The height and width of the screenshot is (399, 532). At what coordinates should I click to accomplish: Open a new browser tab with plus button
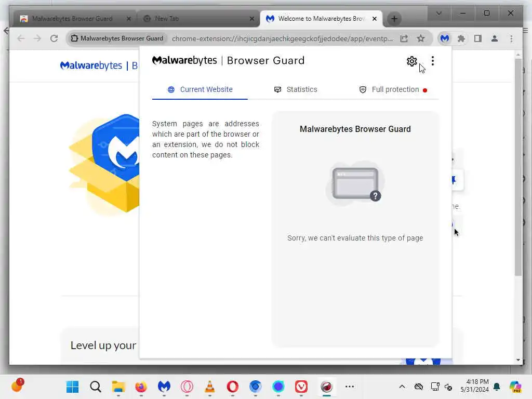pos(394,19)
